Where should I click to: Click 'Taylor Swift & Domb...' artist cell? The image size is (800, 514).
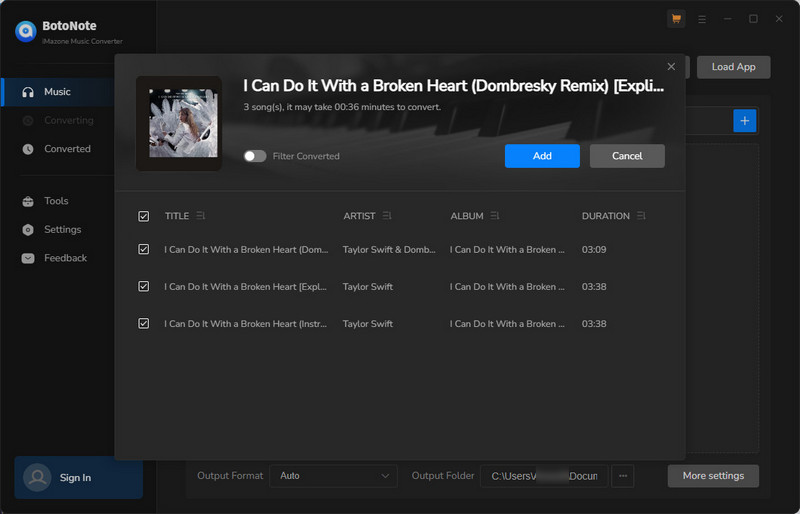[389, 250]
